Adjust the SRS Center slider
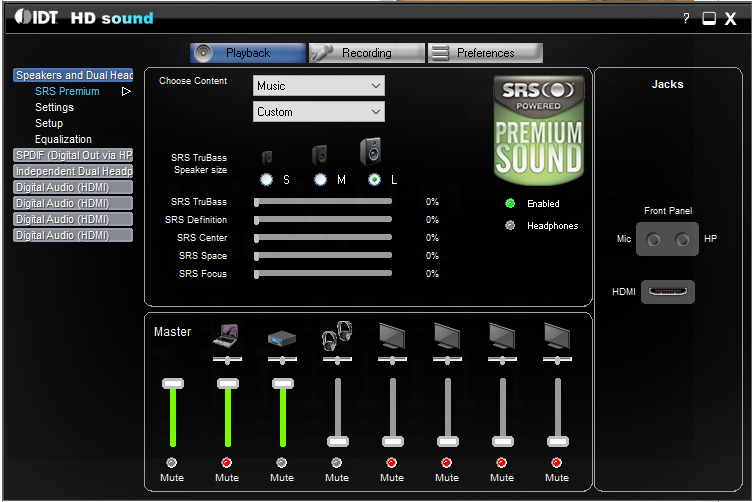Image resolution: width=753 pixels, height=502 pixels. (x=323, y=238)
